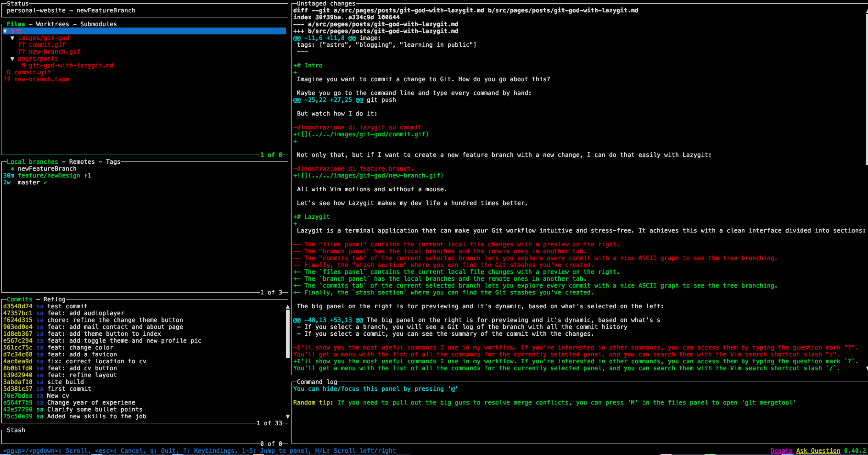This screenshot has width=868, height=455.
Task: Click the master branch checkmark icon
Action: [x=45, y=183]
